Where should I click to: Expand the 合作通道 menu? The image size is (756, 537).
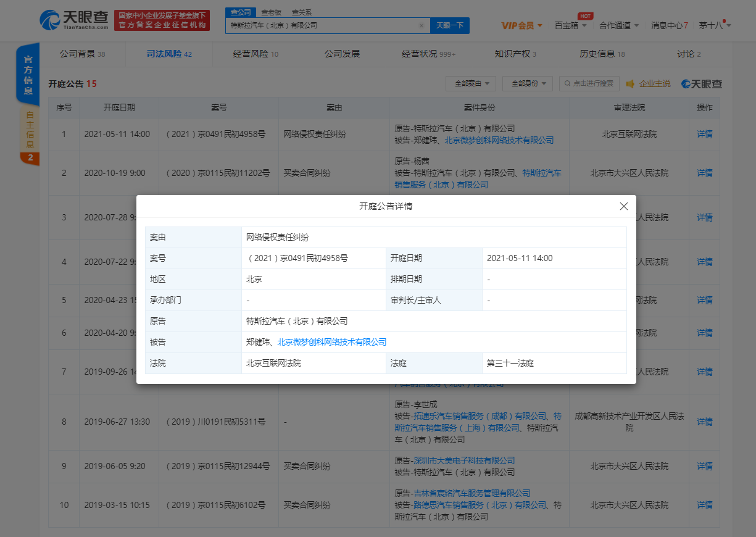619,25
